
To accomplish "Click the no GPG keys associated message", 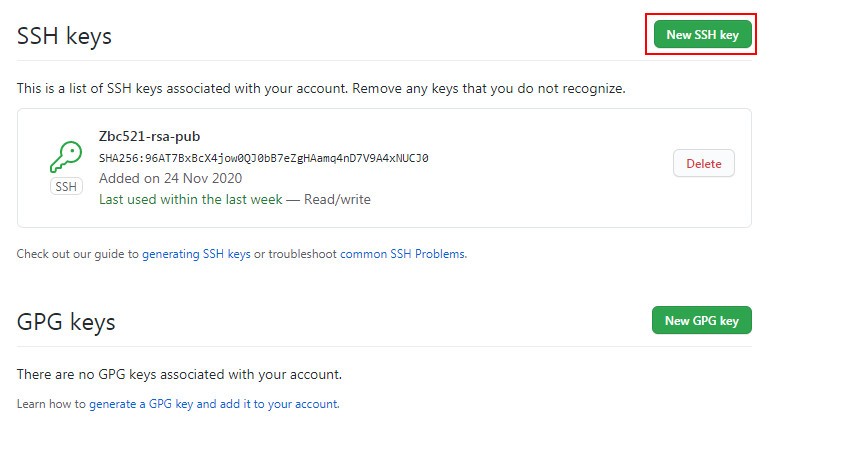I will (179, 374).
